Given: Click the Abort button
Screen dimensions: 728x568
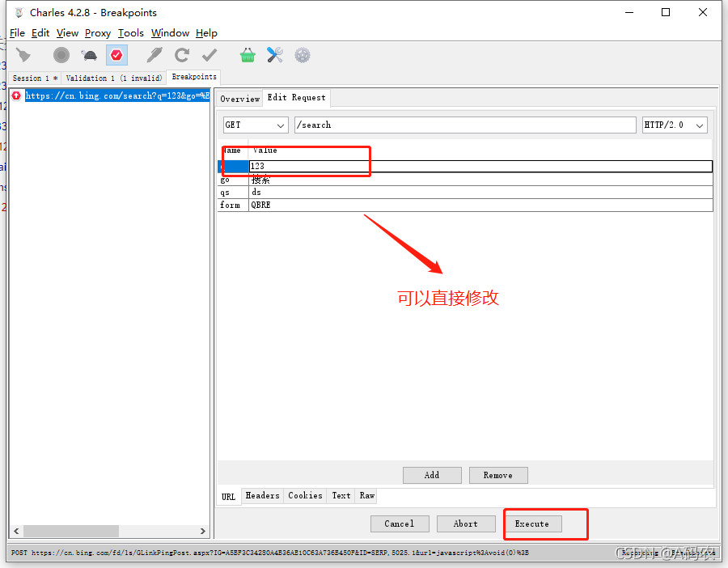Looking at the screenshot, I should tap(465, 523).
